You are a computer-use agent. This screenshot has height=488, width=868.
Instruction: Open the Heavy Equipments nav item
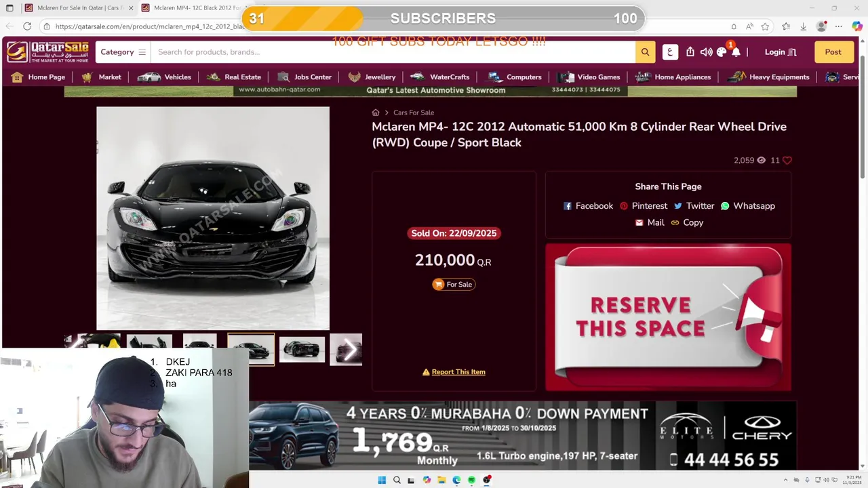tap(768, 77)
